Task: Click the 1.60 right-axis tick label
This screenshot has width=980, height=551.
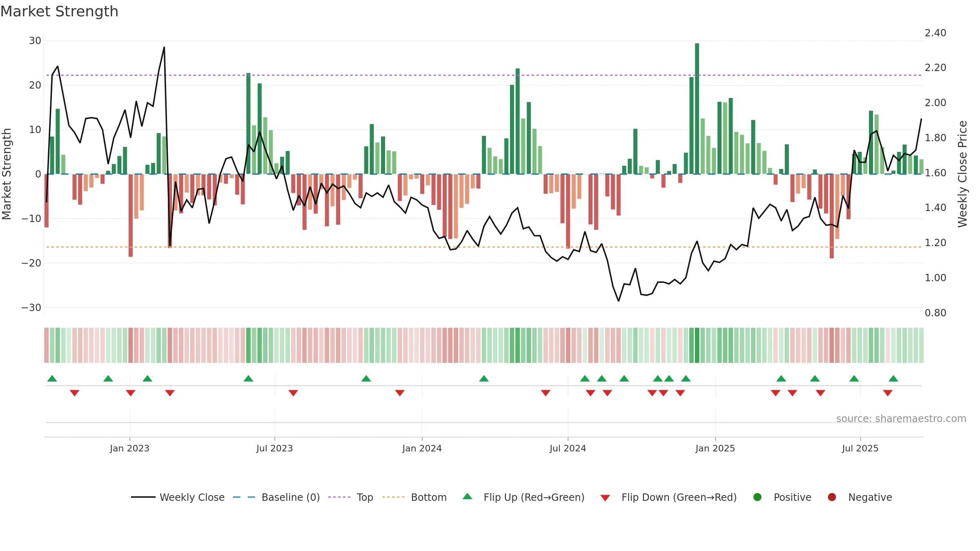Action: tap(935, 173)
